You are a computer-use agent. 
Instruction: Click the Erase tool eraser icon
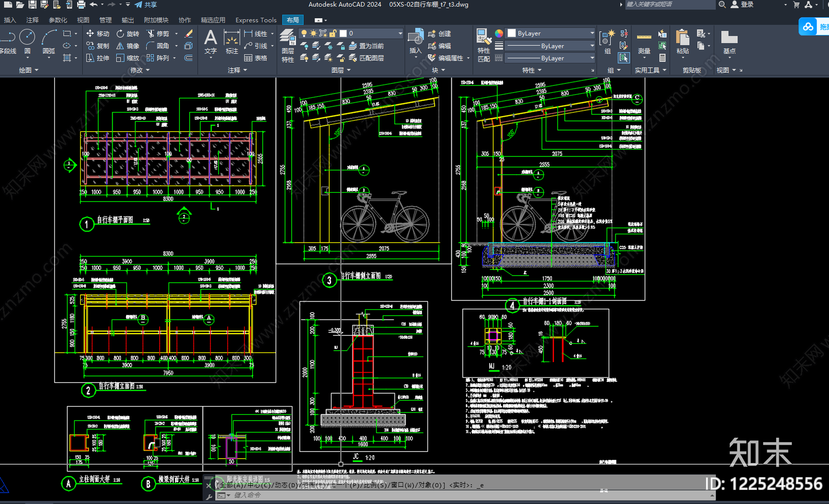189,33
